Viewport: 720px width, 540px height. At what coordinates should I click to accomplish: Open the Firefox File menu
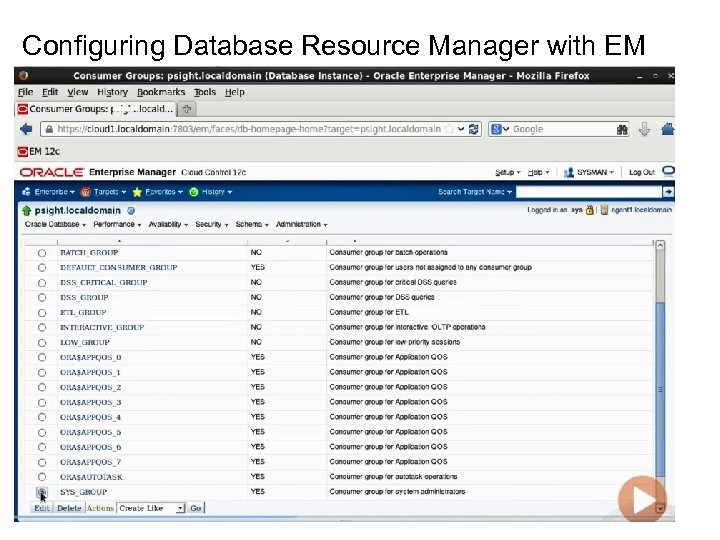25,92
